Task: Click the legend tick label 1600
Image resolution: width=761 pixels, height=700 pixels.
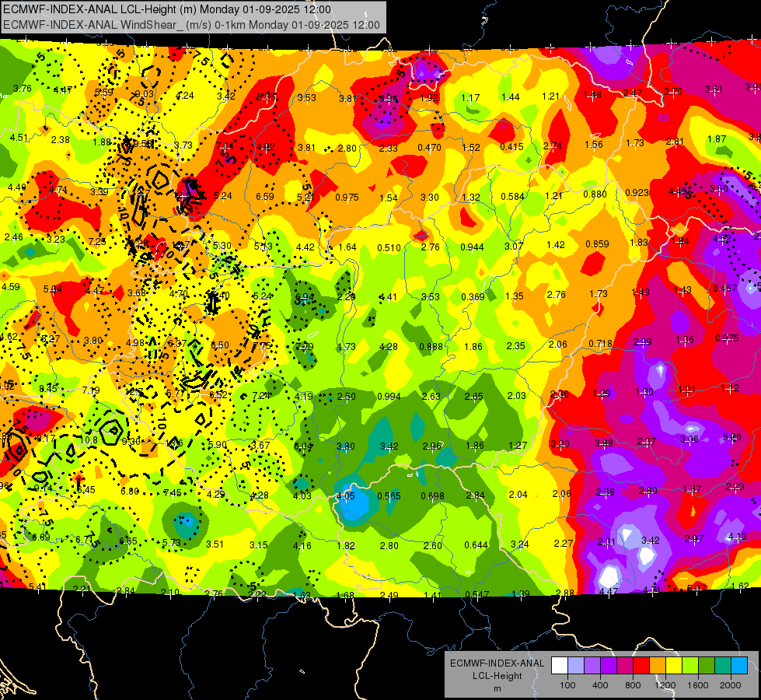Action: point(697,685)
